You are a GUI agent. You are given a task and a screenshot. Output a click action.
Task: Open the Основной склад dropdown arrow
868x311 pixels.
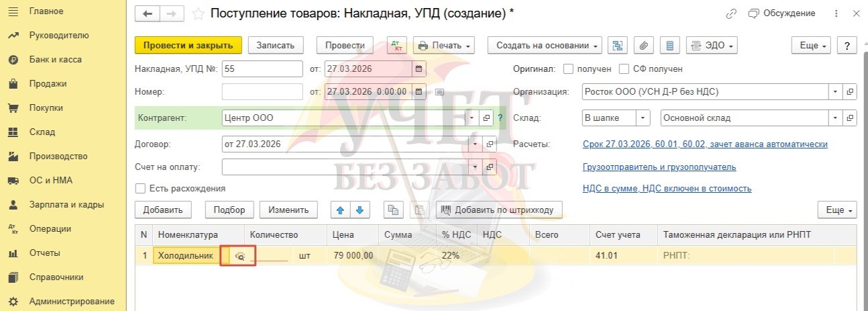click(x=836, y=118)
